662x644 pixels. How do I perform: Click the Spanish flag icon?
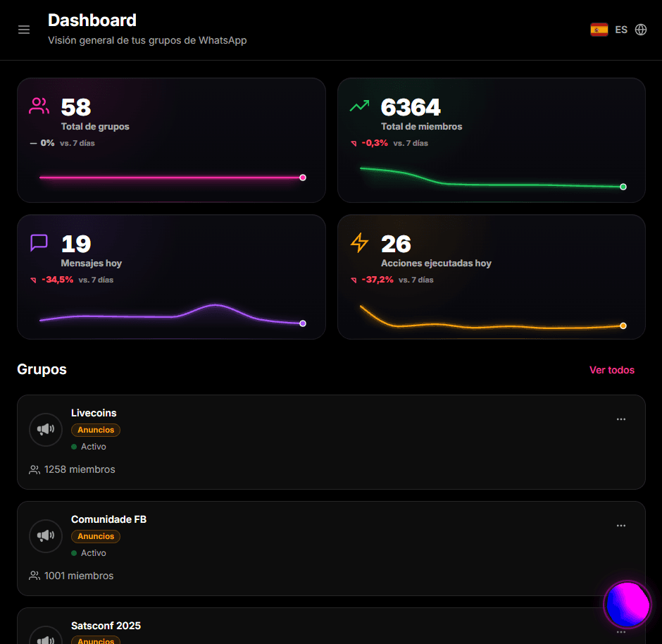599,30
